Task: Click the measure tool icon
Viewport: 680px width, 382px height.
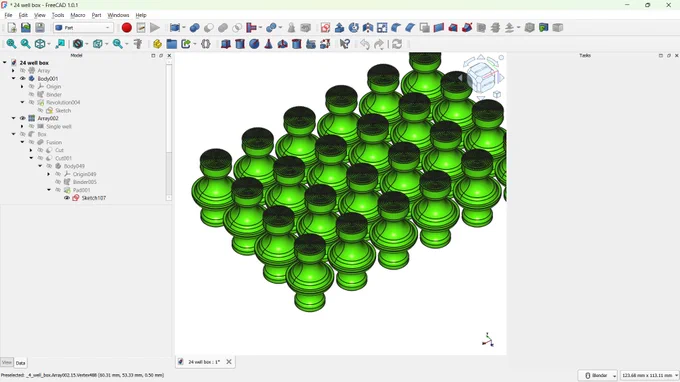Action: [x=138, y=44]
